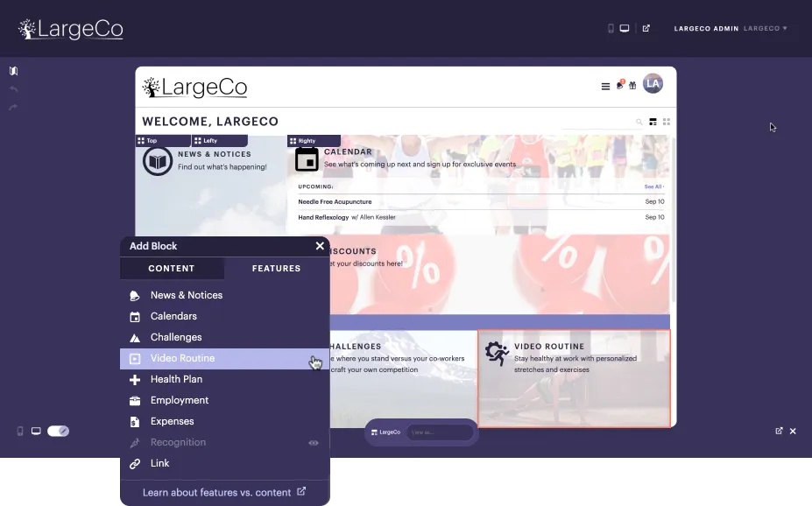Add the News & Notices block
Image resolution: width=812 pixels, height=506 pixels.
pyautogui.click(x=225, y=295)
